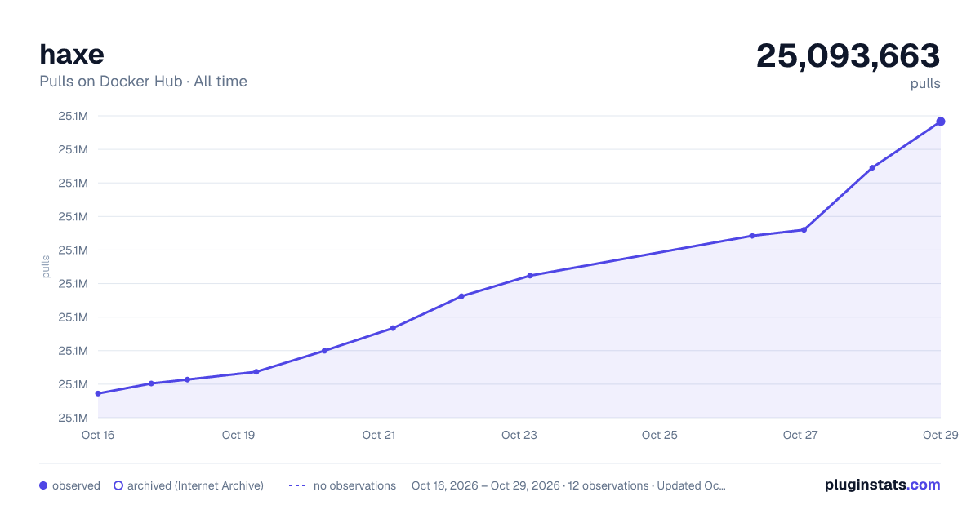Viewport: 980px width, 514px height.
Task: Click the 25,093,663 total pulls figure
Action: pyautogui.click(x=848, y=55)
